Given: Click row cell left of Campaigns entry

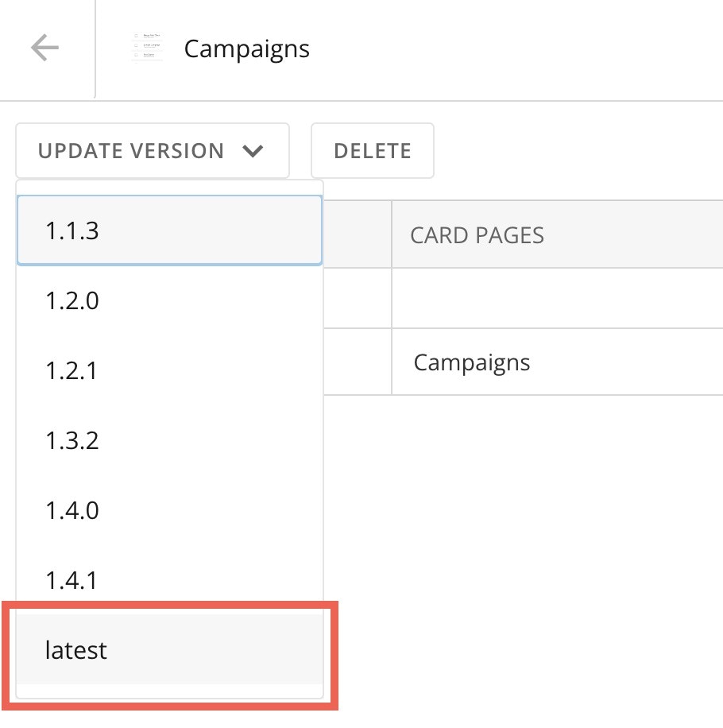Looking at the screenshot, I should click(358, 362).
